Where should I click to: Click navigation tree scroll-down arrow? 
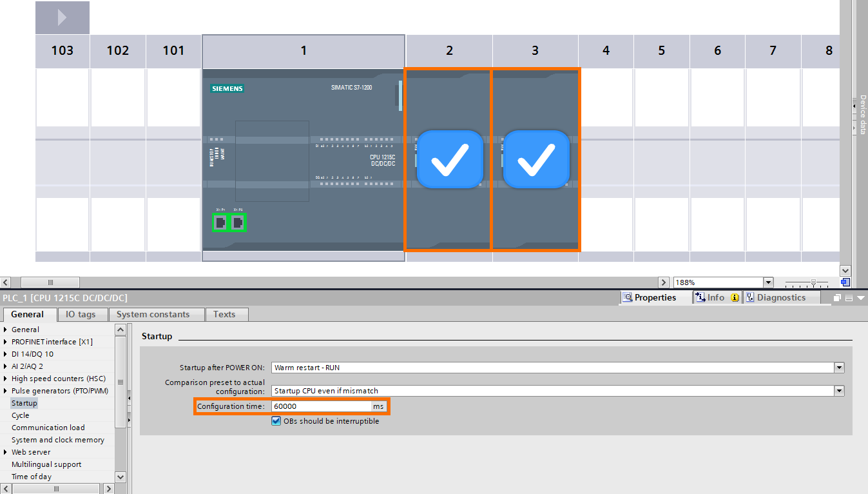(121, 477)
